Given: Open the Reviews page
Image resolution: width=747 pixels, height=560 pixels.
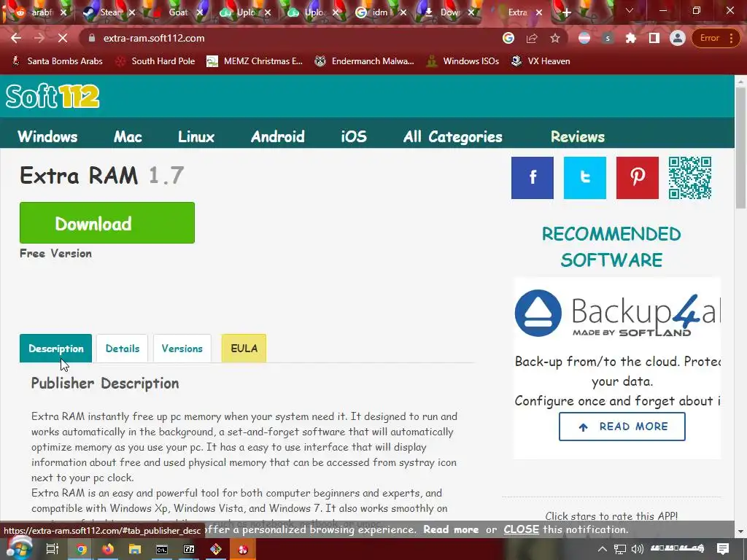Looking at the screenshot, I should (x=578, y=136).
